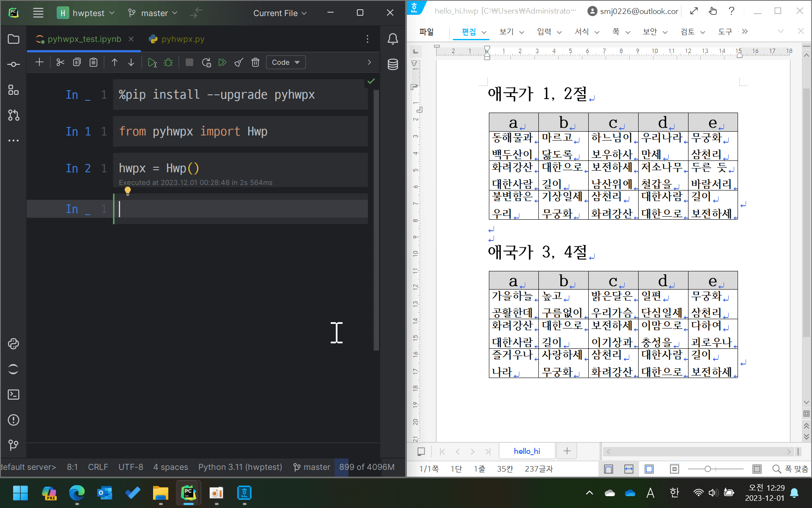Open the Code cell type dropdown
Image resolution: width=812 pixels, height=508 pixels.
coord(285,62)
